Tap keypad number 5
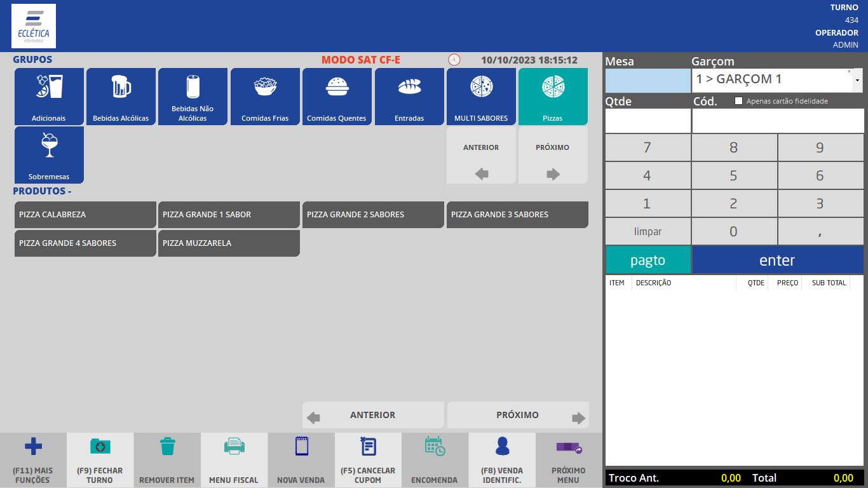This screenshot has height=488, width=868. click(x=734, y=175)
